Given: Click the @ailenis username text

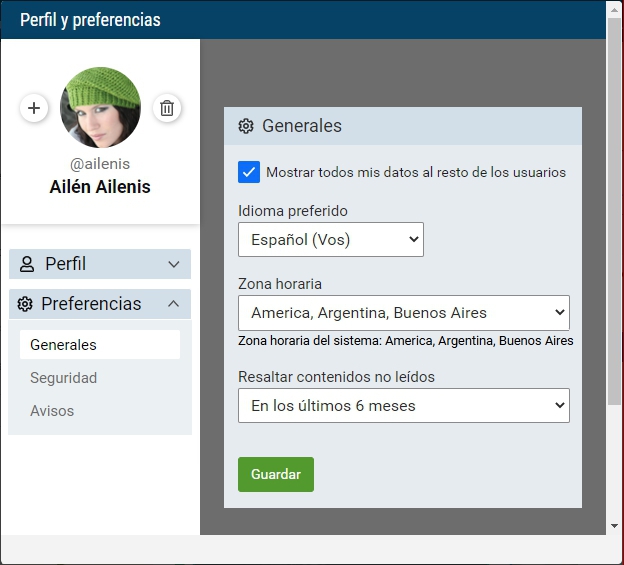Looking at the screenshot, I should [x=100, y=163].
